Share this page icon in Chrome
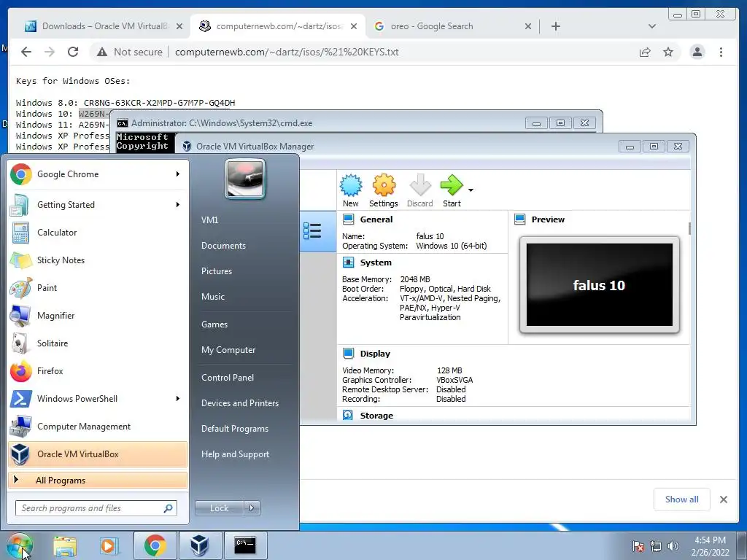This screenshot has width=747, height=560. (645, 52)
